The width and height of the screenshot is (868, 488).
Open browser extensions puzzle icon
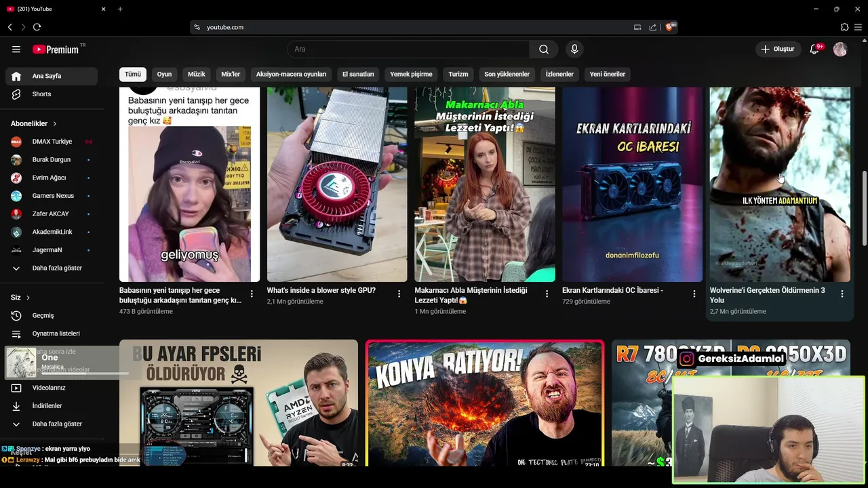[844, 27]
